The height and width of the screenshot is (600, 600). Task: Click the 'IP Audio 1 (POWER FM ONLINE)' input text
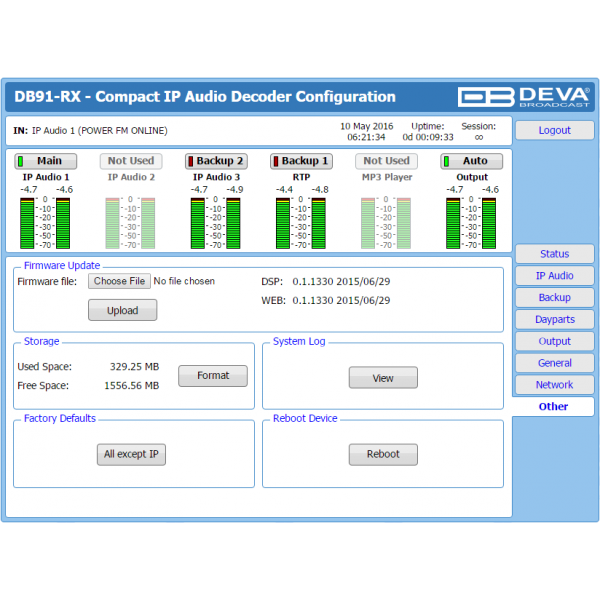[100, 131]
